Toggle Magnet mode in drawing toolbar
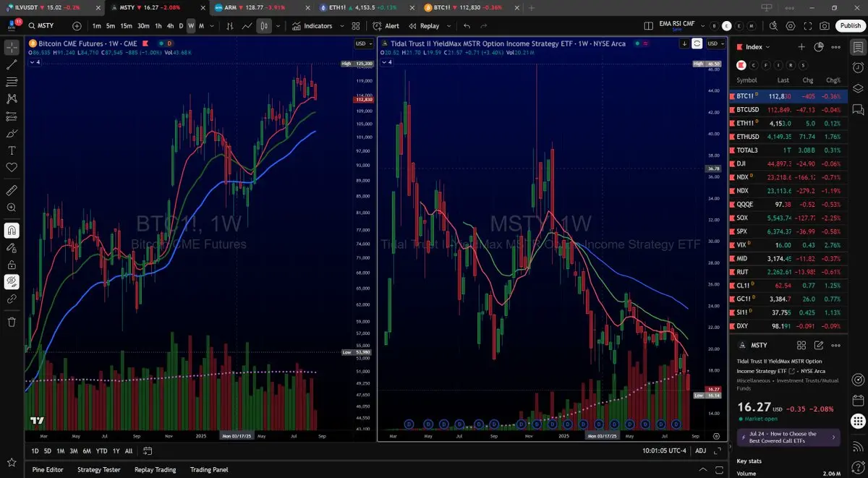 point(12,231)
